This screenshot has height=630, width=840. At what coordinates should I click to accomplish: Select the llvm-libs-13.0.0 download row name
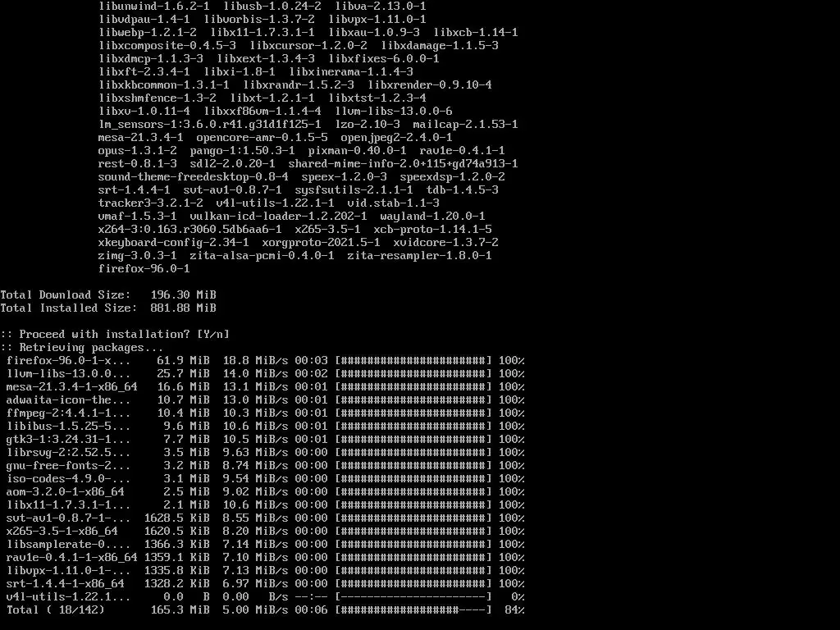coord(68,373)
